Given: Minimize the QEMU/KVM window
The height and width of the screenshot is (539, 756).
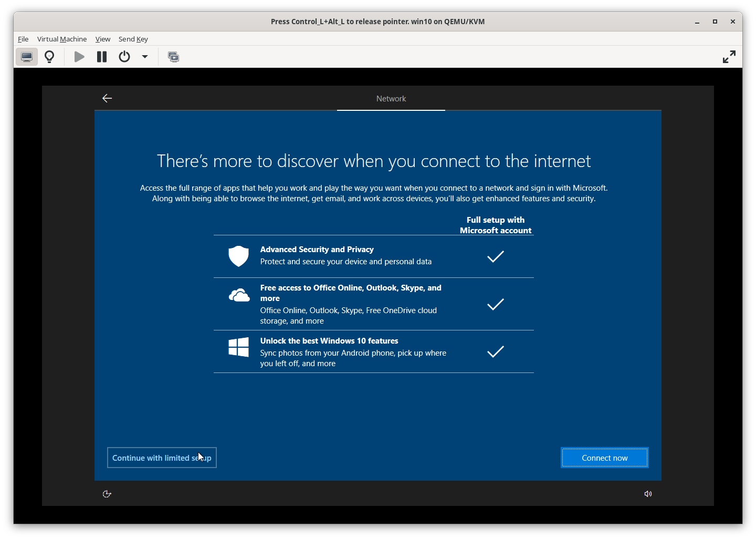Looking at the screenshot, I should 697,22.
